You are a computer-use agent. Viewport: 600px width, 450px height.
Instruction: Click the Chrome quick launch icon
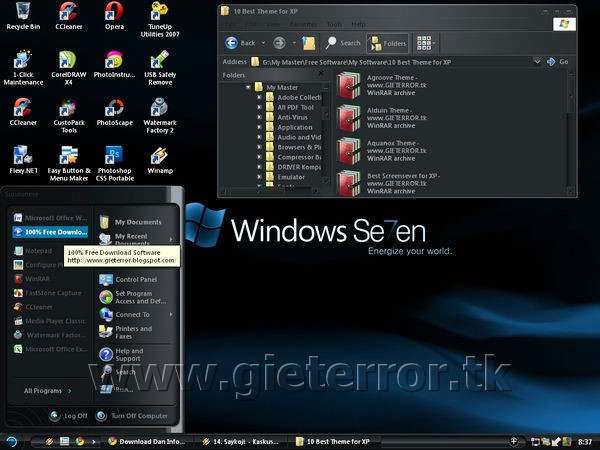click(x=80, y=441)
